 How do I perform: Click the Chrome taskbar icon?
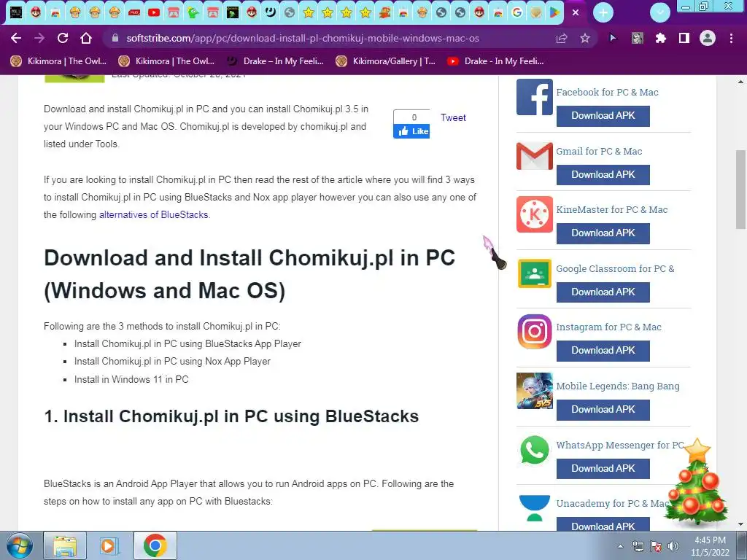[155, 545]
